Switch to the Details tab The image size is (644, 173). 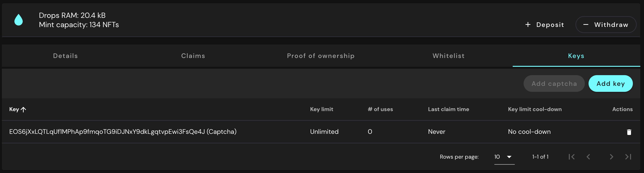(x=65, y=56)
